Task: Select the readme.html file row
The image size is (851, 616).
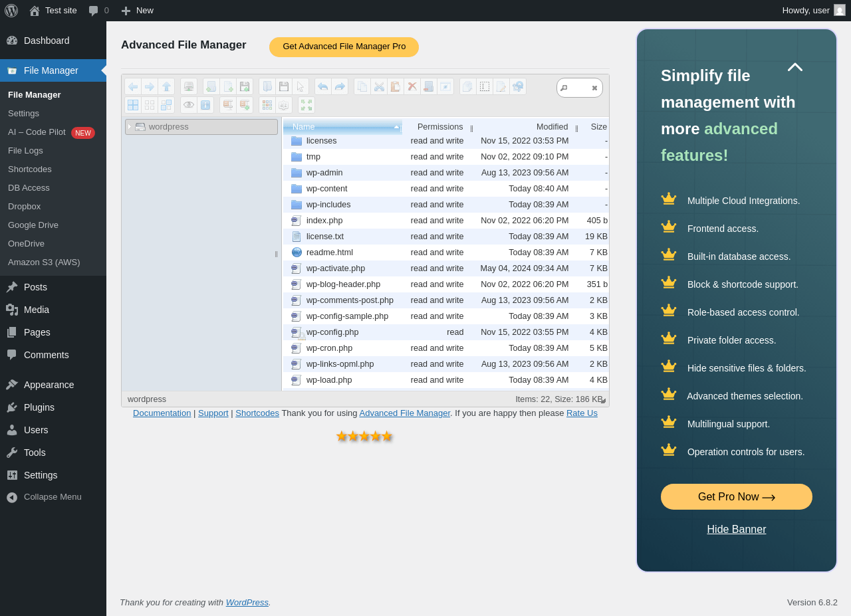Action: (x=446, y=253)
